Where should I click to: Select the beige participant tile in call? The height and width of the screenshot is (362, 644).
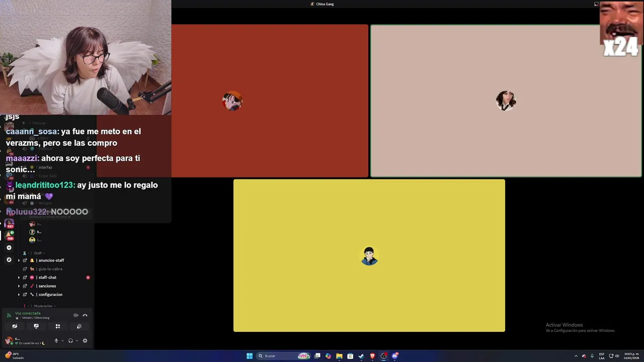506,101
